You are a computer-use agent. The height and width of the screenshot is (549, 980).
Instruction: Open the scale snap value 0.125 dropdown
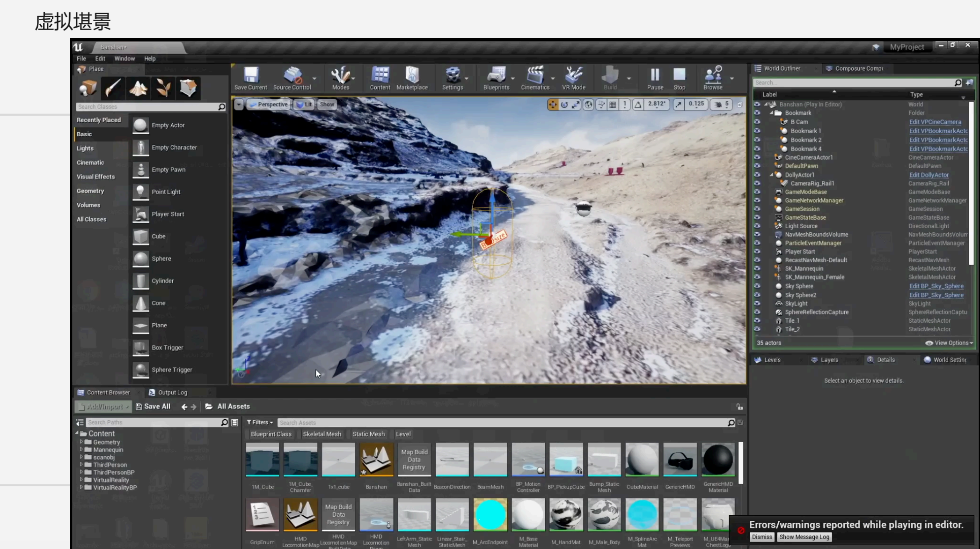pos(696,104)
